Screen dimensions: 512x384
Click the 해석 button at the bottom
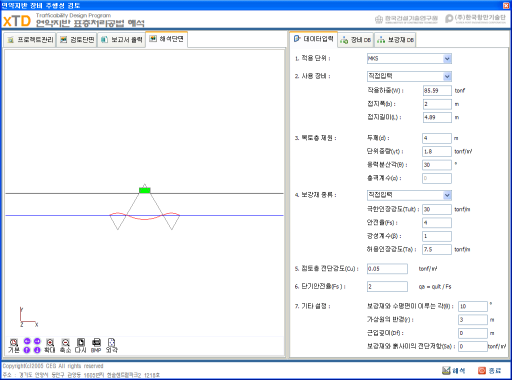(x=454, y=370)
